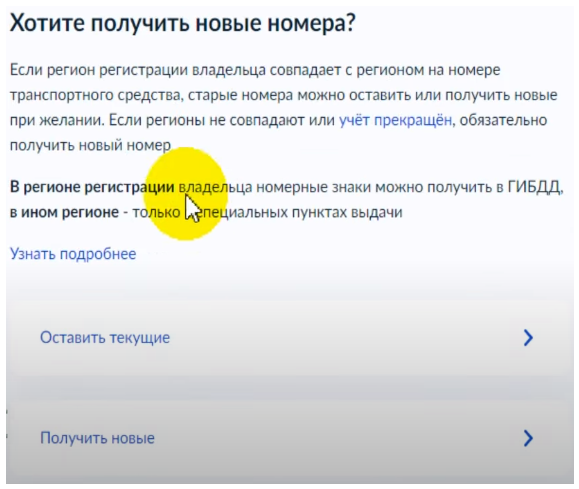Click the word ГИБДД in the paragraph
Image resolution: width=579 pixels, height=489 pixels.
534,187
